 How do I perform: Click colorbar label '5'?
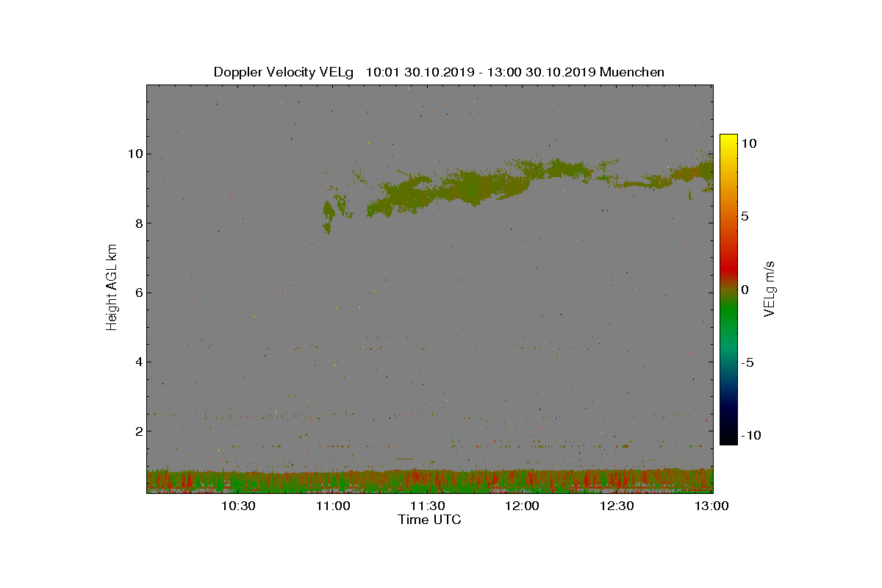pos(745,217)
